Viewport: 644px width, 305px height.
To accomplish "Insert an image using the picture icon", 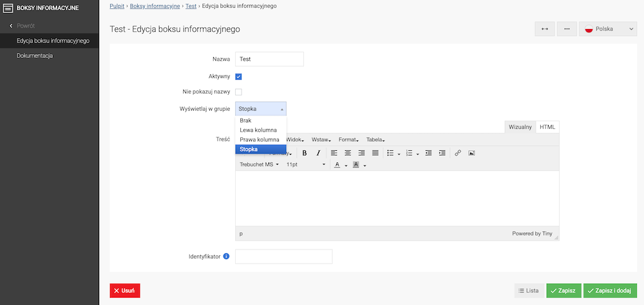I will [471, 153].
